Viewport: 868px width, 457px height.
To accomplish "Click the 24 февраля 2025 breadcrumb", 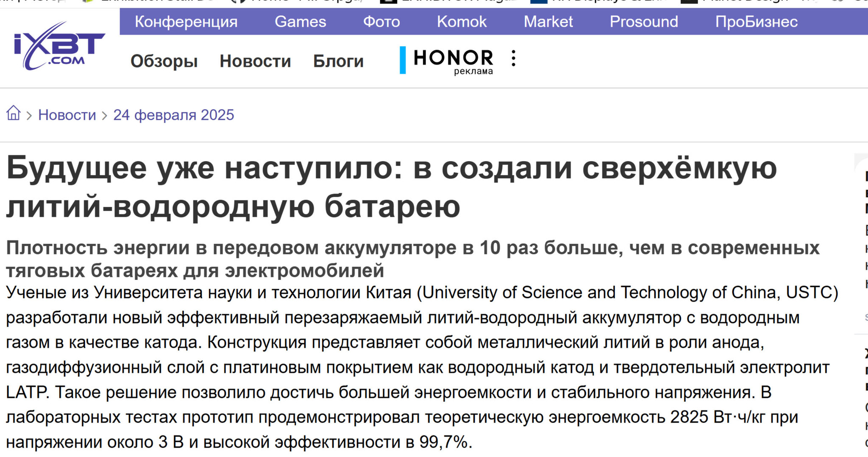I will pyautogui.click(x=173, y=115).
